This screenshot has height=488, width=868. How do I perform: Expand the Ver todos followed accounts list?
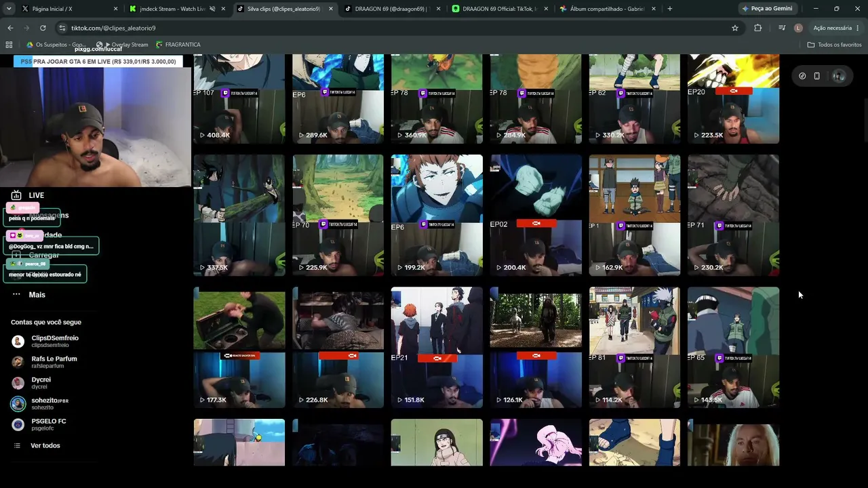[x=45, y=445]
